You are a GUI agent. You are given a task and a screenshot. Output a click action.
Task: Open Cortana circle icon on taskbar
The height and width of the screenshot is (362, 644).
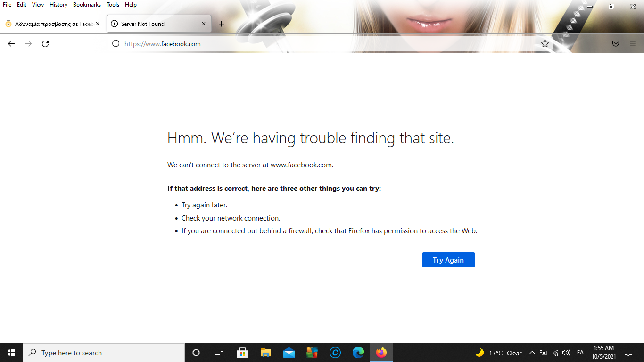(196, 353)
